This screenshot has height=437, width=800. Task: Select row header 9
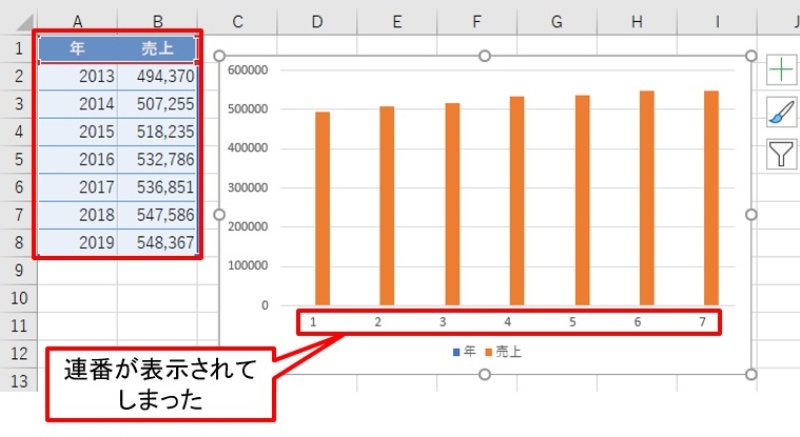pos(17,270)
